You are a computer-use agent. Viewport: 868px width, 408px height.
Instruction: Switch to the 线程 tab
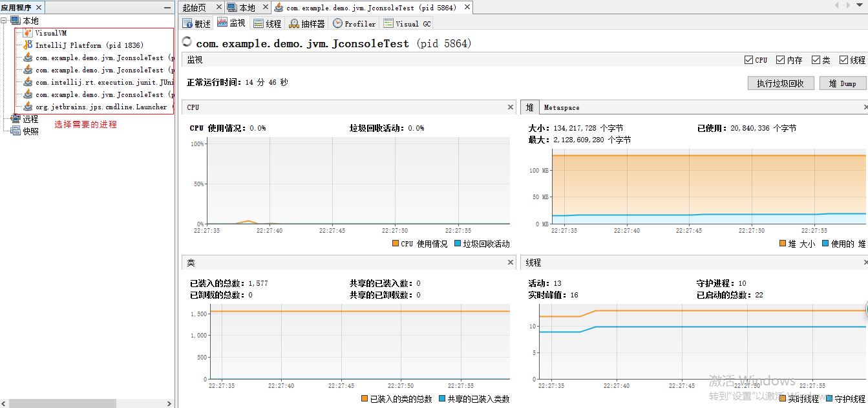click(268, 23)
